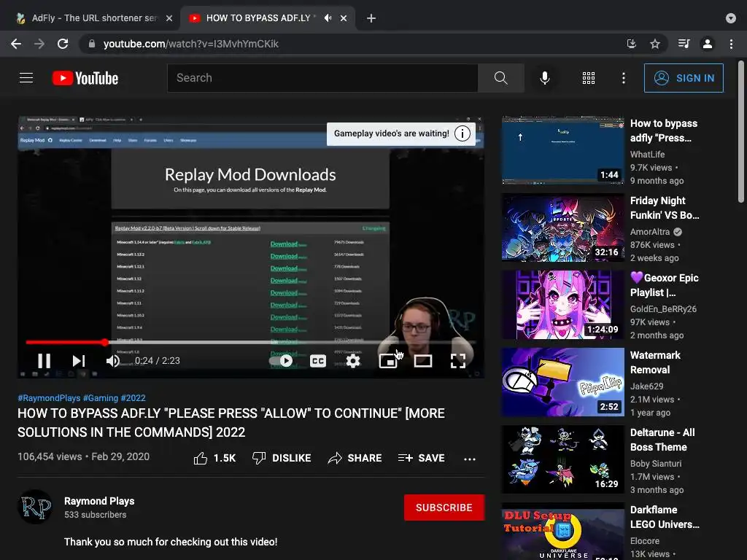Bookmark this page with star icon

point(655,44)
